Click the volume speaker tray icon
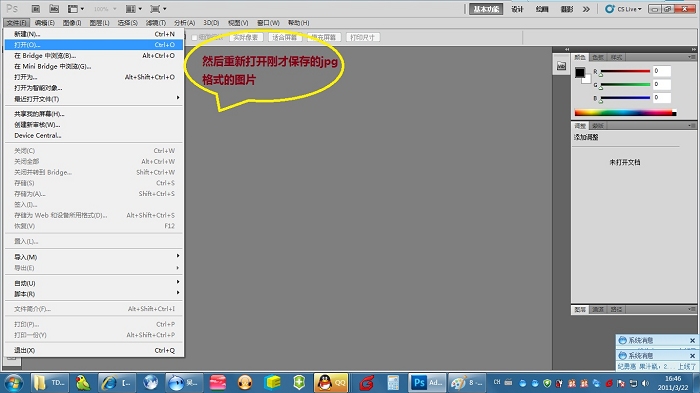 (646, 383)
